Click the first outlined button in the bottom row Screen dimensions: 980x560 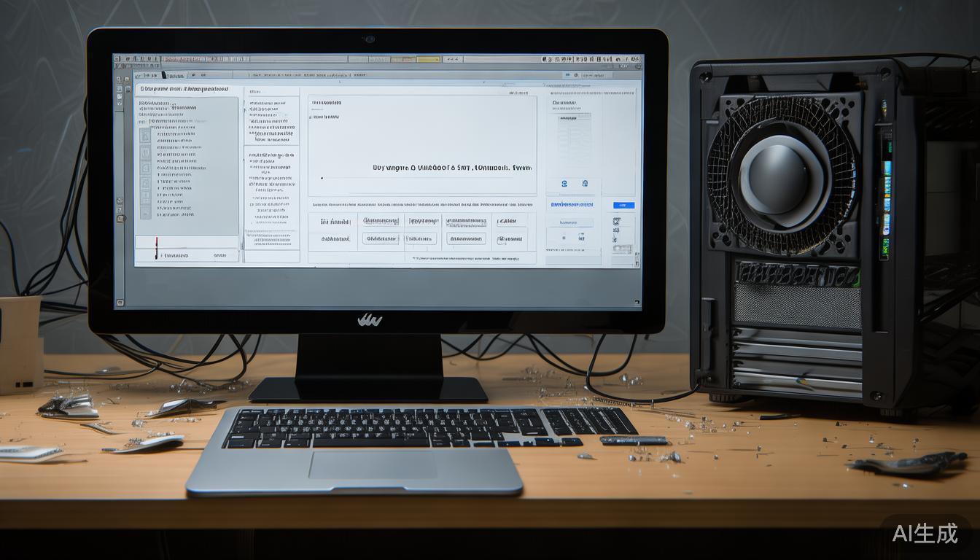381,238
